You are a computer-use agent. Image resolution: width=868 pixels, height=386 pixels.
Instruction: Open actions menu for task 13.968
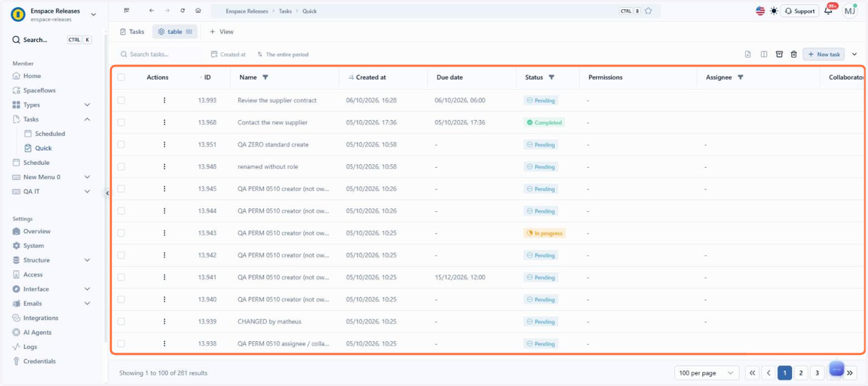164,122
